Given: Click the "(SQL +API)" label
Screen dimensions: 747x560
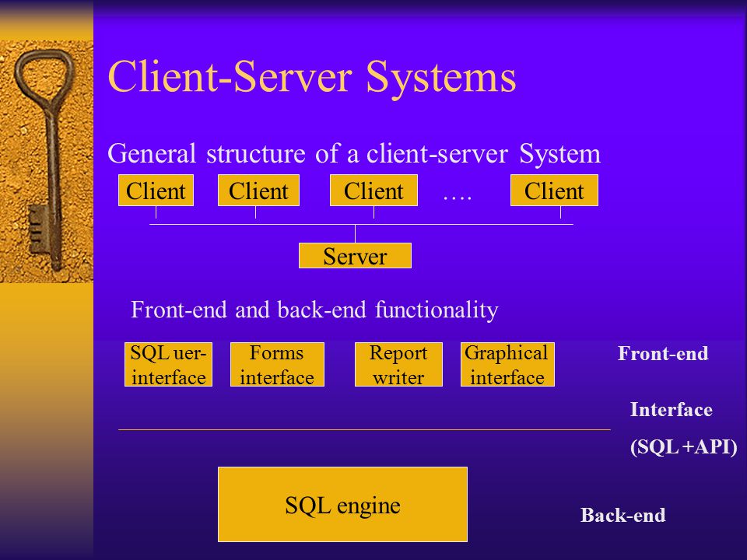Looking at the screenshot, I should [x=684, y=447].
